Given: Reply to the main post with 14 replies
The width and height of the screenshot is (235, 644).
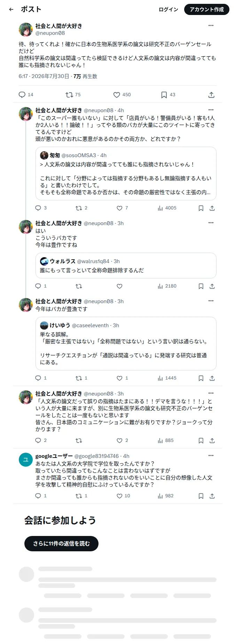Looking at the screenshot, I should tap(26, 95).
